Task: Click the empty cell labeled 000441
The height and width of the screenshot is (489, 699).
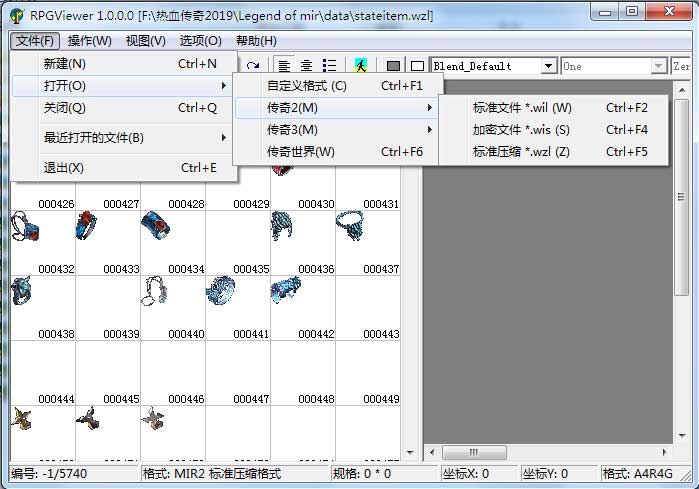Action: coord(238,242)
